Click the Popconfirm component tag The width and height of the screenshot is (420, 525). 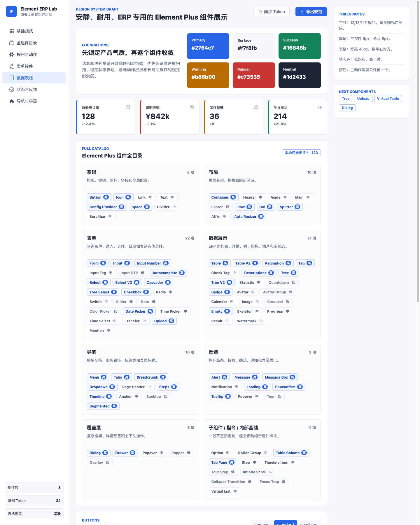tap(289, 387)
